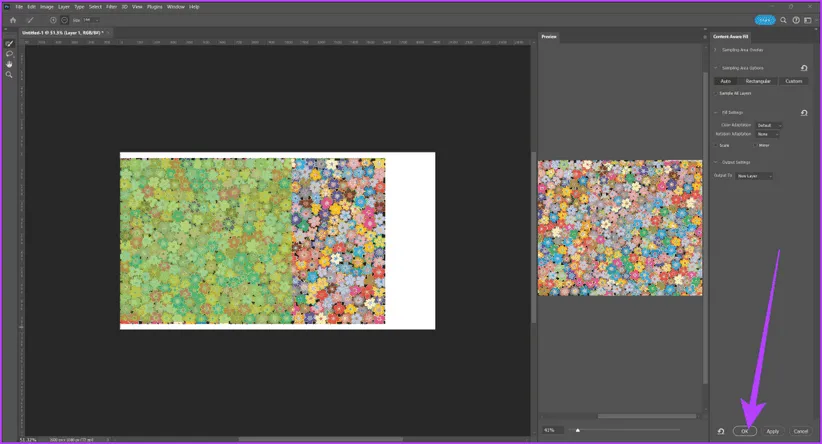822x444 pixels.
Task: Click the Home icon in options bar
Action: coord(13,20)
